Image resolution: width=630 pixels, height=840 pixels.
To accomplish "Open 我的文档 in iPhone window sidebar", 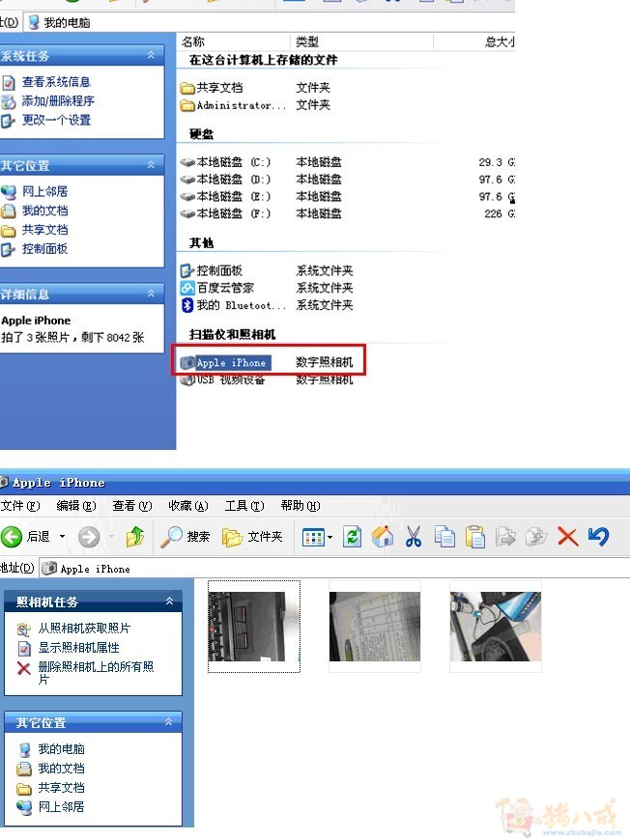I will coord(61,769).
